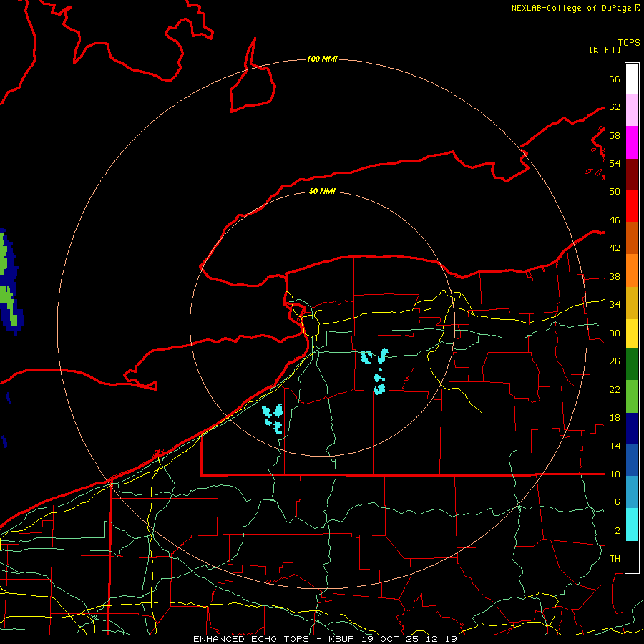Click the "ENHANCED ECHO TOPS - KBUF" caption
This screenshot has height=644, width=644.
click(274, 639)
